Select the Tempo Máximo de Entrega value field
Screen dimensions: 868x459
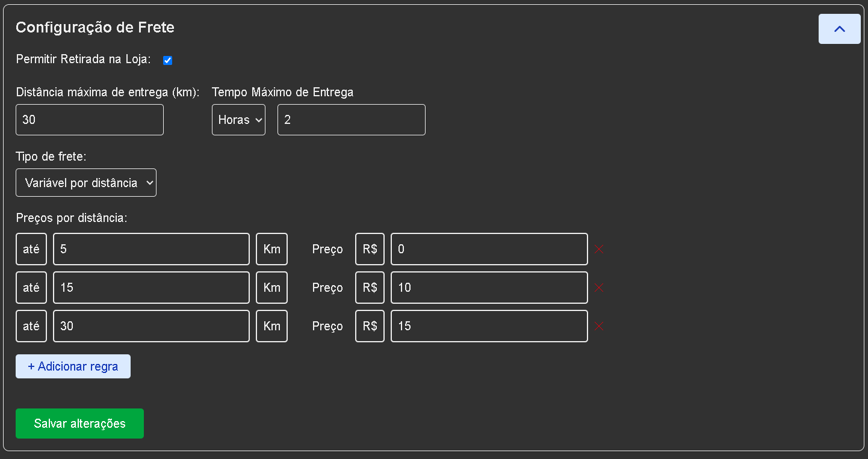351,120
